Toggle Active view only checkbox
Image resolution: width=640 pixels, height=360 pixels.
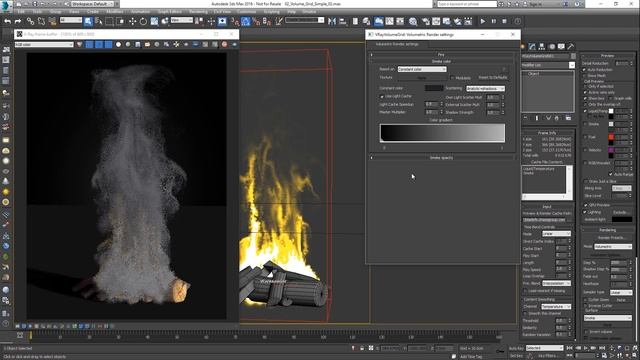pos(585,93)
